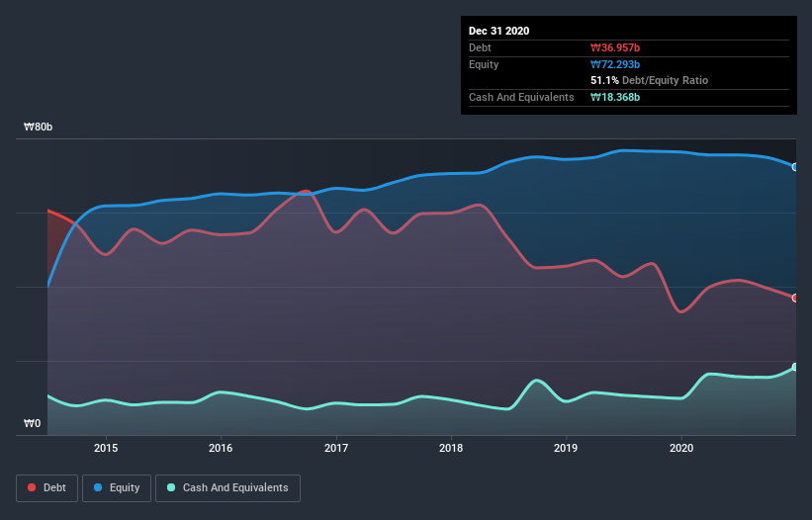The width and height of the screenshot is (812, 520).
Task: Click the 2018 x-axis label
Action: (451, 448)
